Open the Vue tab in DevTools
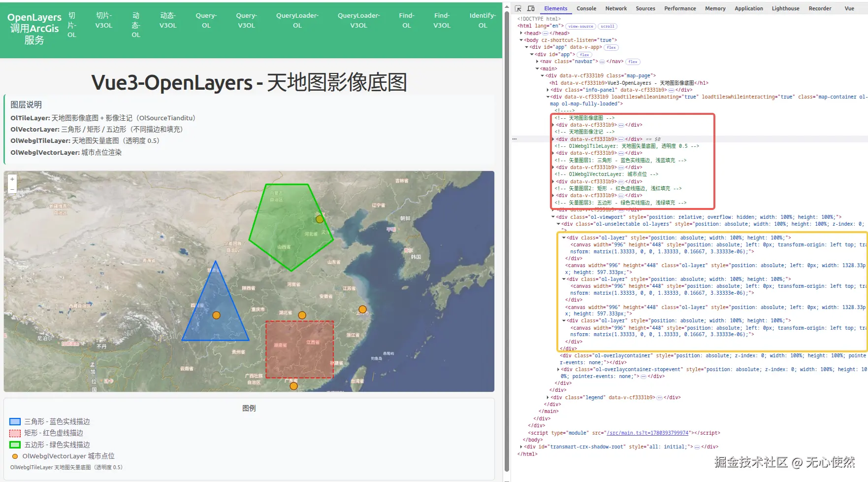Image resolution: width=868 pixels, height=482 pixels. 849,8
